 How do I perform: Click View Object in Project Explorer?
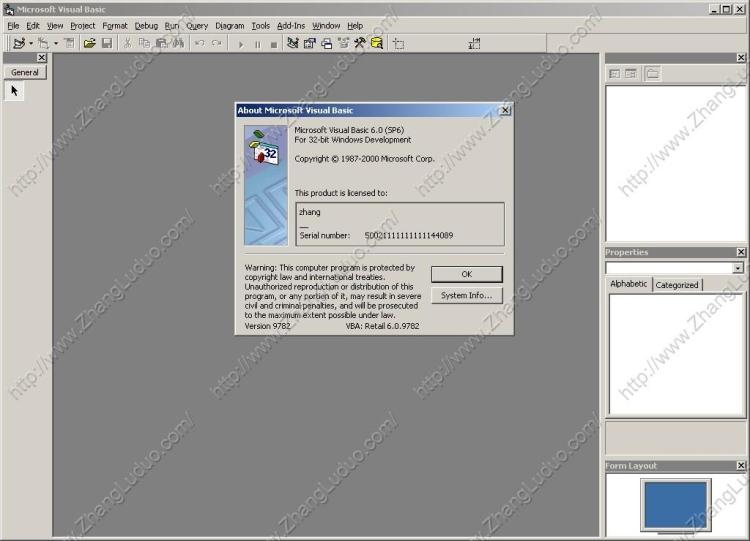click(x=631, y=74)
